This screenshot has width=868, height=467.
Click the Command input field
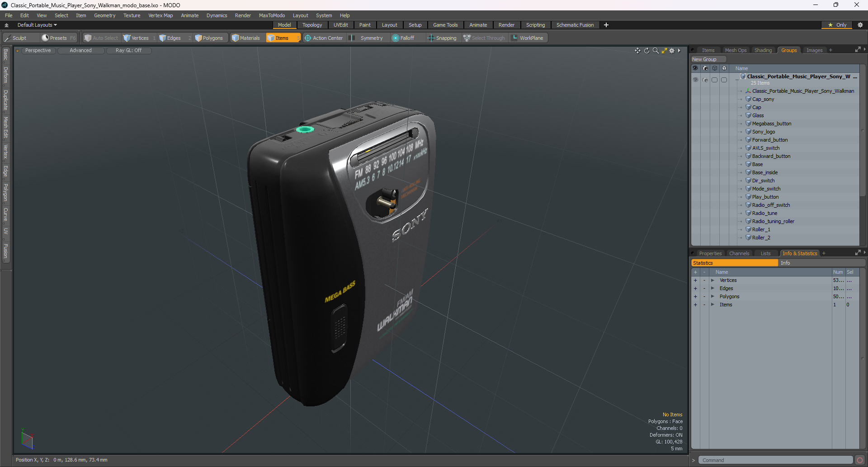click(775, 460)
